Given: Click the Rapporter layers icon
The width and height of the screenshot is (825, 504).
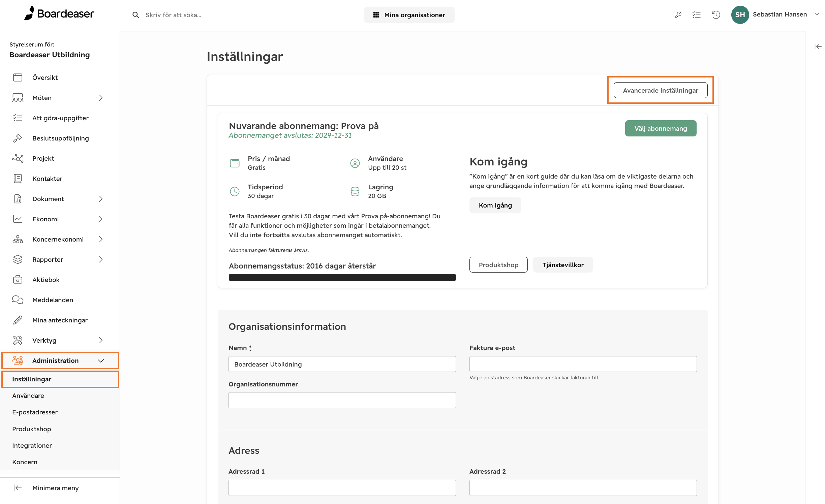Looking at the screenshot, I should (x=18, y=259).
